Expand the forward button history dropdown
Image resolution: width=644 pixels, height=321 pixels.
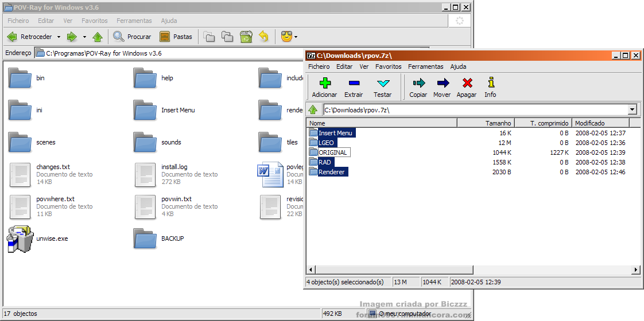84,37
